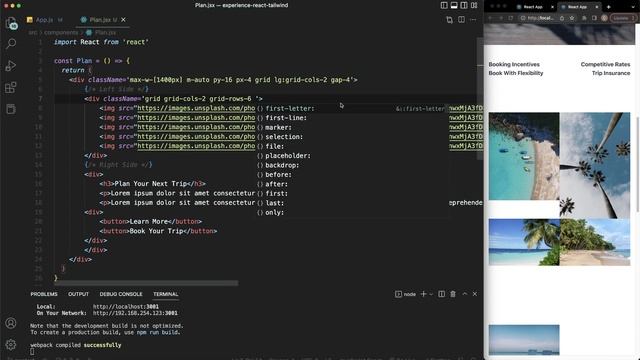
Task: Choose 'last:' autocomplete suggestion
Action: tap(352, 203)
